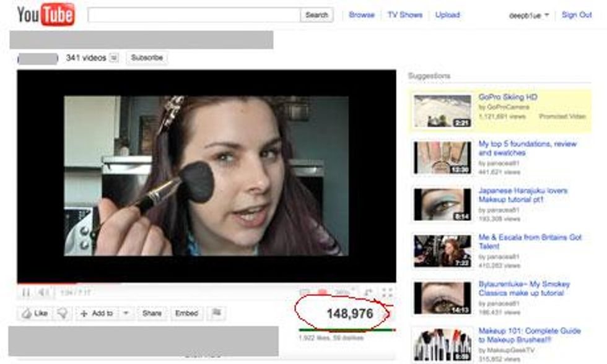Pause the video
The image size is (607, 364).
click(26, 292)
